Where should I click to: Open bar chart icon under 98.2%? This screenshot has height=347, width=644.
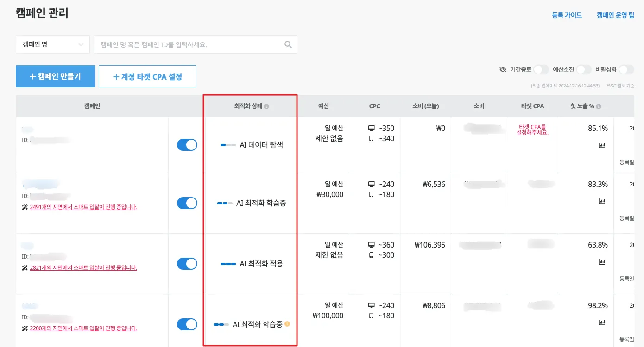coord(602,322)
